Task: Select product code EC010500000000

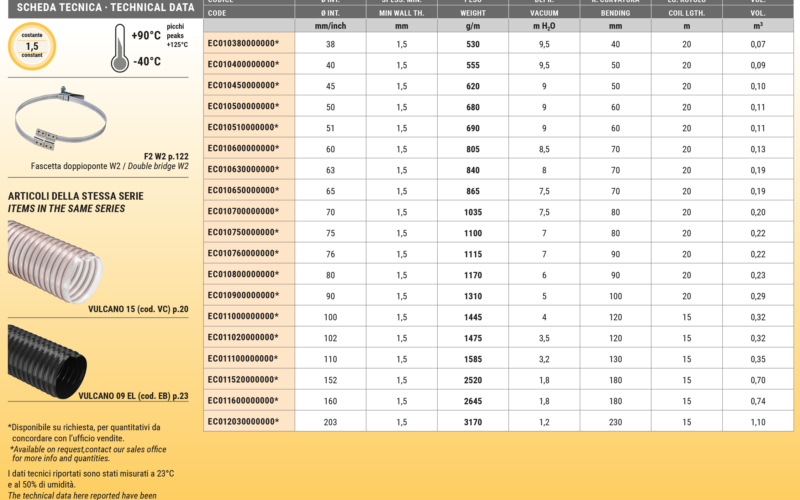Action: [x=243, y=107]
